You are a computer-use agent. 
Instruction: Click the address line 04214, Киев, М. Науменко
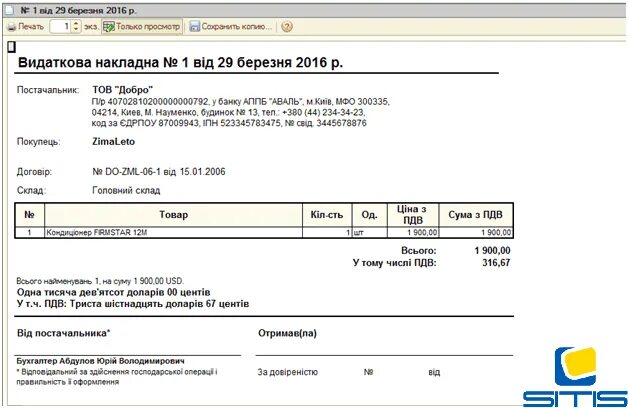[228, 113]
